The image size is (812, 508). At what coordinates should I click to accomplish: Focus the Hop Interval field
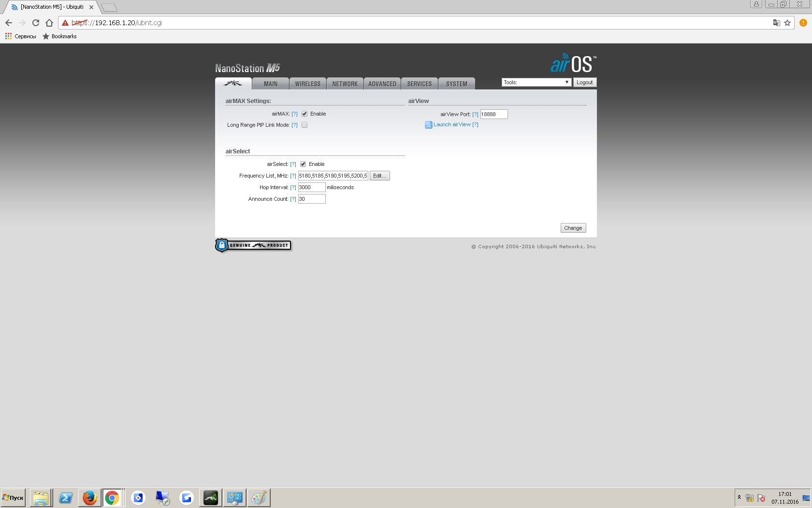(x=312, y=187)
